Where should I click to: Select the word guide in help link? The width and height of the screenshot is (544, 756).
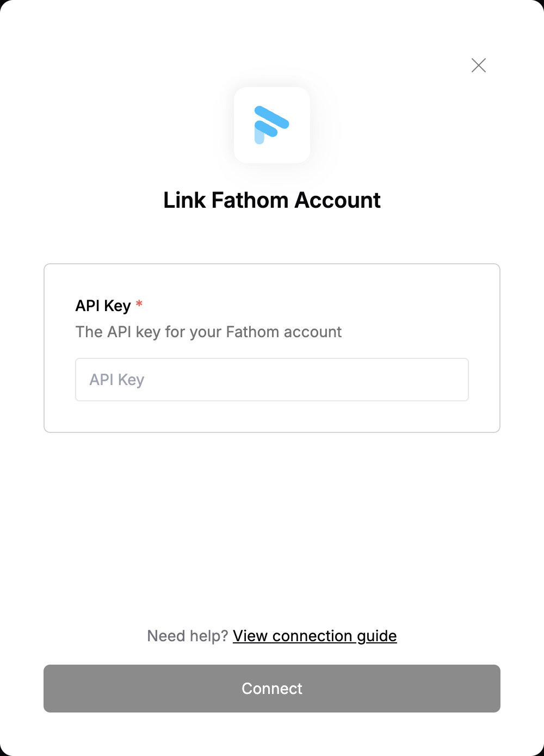tap(377, 636)
